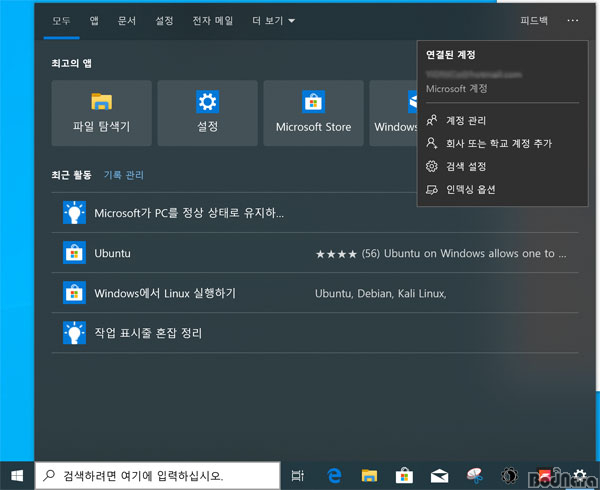Viewport: 600px width, 490px height.
Task: Open the Ubuntu recent activity entry
Action: (315, 253)
